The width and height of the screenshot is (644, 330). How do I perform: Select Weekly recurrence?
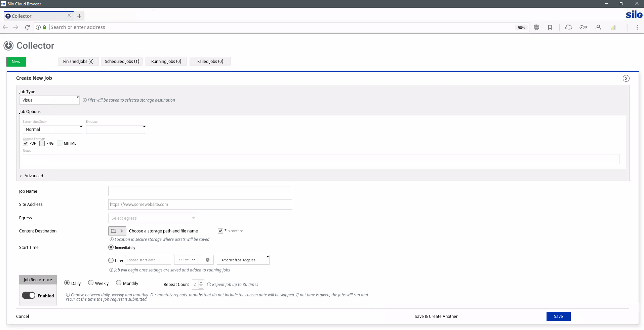tap(91, 283)
